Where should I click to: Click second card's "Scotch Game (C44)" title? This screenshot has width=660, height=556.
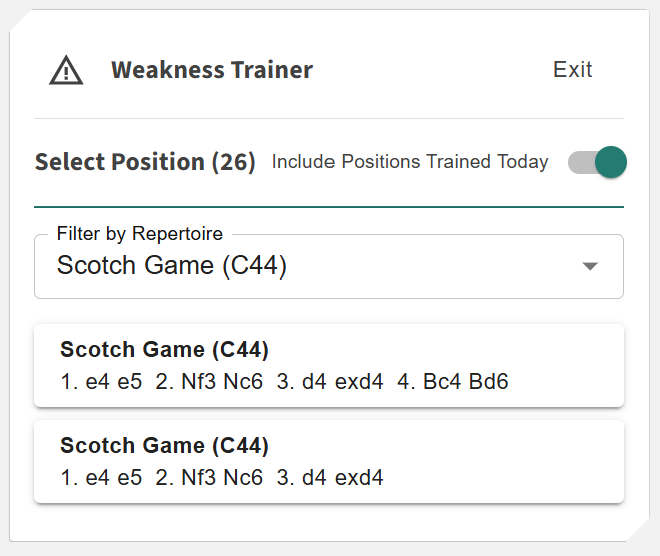164,446
